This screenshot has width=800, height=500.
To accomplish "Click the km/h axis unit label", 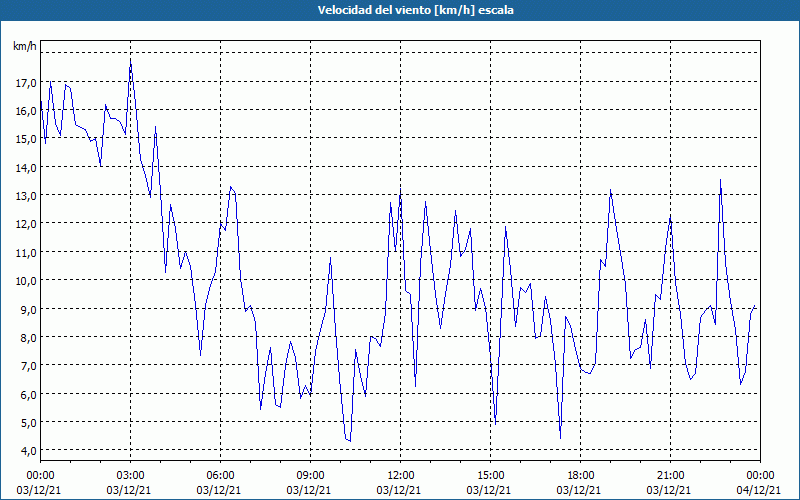I will click(25, 46).
